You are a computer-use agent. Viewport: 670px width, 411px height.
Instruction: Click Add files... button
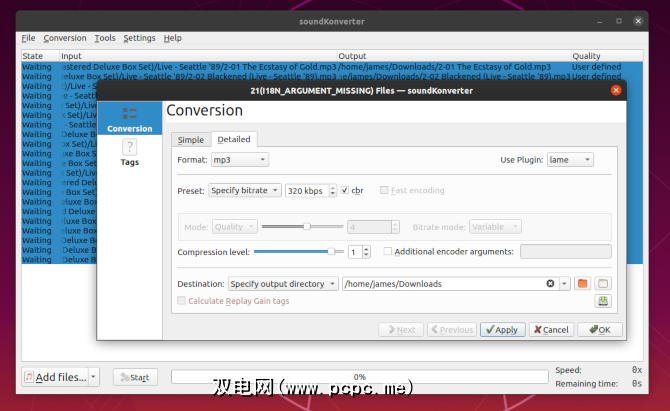tap(56, 377)
